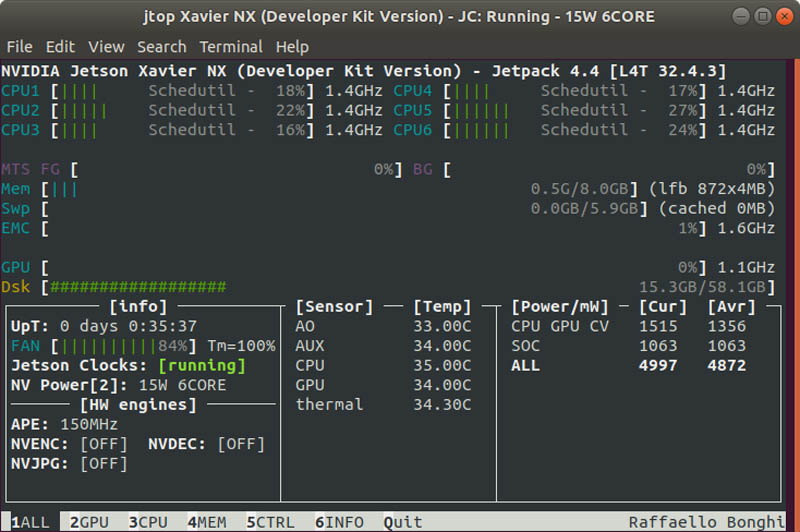Open the Help menu
This screenshot has width=800, height=532.
[292, 47]
